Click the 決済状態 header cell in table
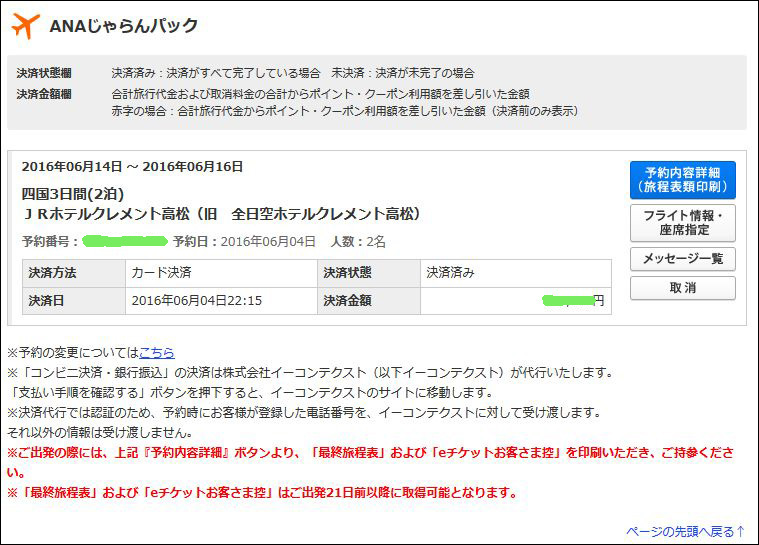The width and height of the screenshot is (759, 545). (369, 273)
